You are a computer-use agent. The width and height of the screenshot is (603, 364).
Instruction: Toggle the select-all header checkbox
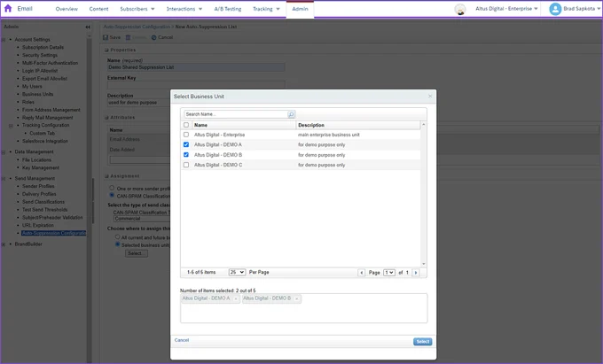[186, 125]
